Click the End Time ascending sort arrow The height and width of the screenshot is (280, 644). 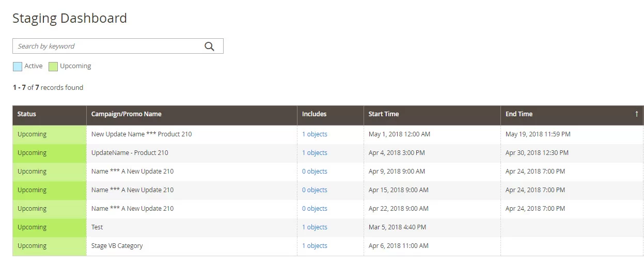click(x=637, y=114)
